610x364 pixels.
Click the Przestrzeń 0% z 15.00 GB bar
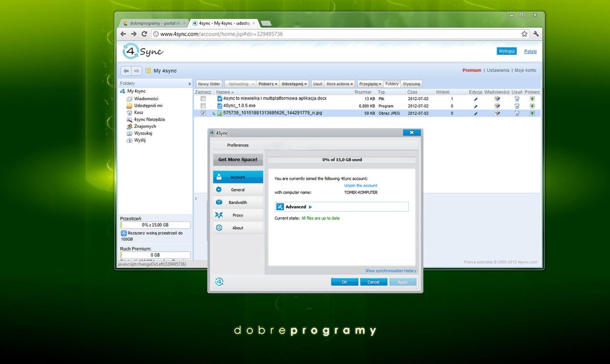pyautogui.click(x=155, y=225)
